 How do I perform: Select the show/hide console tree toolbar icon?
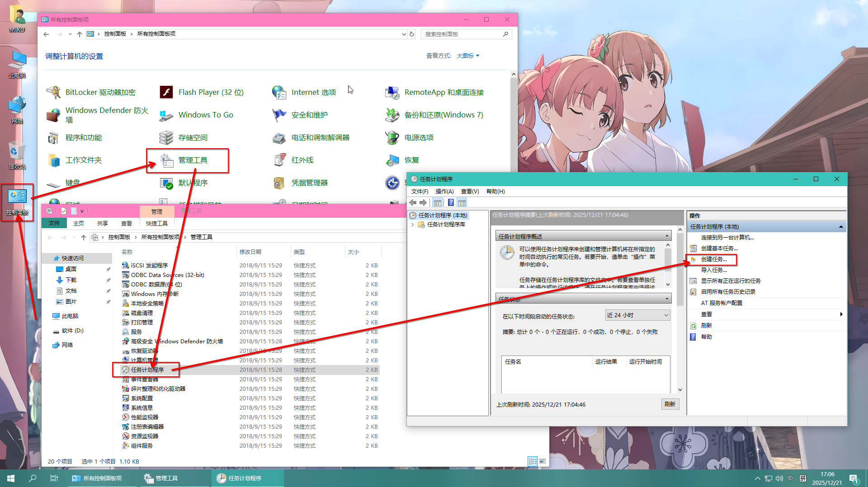point(437,202)
